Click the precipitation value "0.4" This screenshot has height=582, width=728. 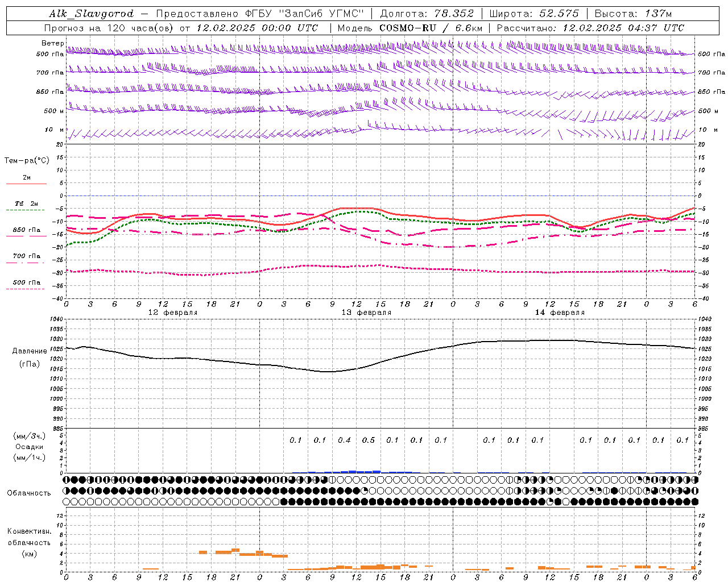344,440
